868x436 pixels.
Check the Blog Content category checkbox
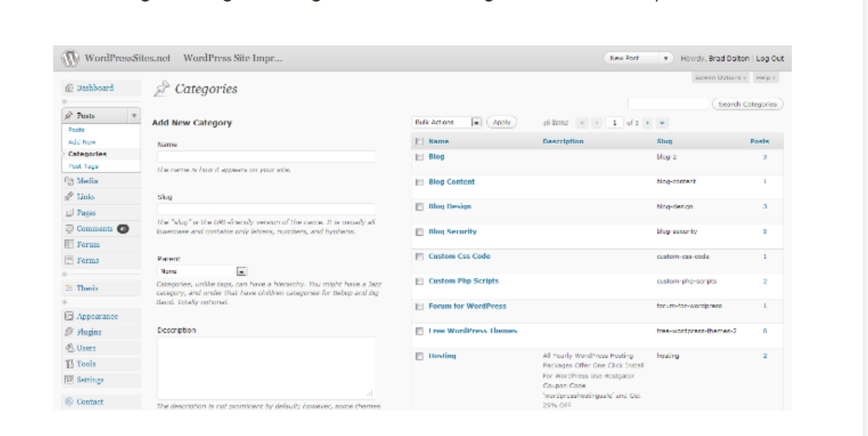pos(419,183)
